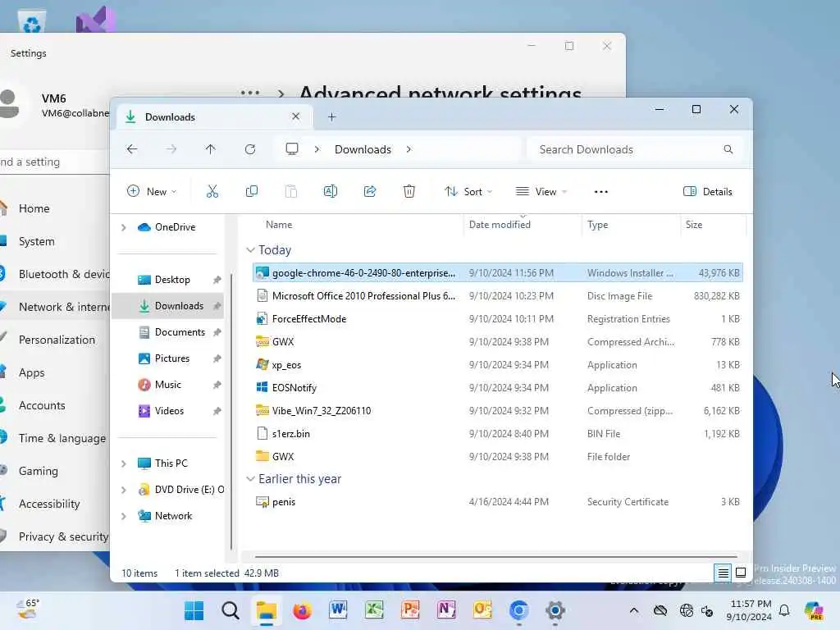840x630 pixels.
Task: Open Personalization in Settings sidebar
Action: click(x=57, y=340)
